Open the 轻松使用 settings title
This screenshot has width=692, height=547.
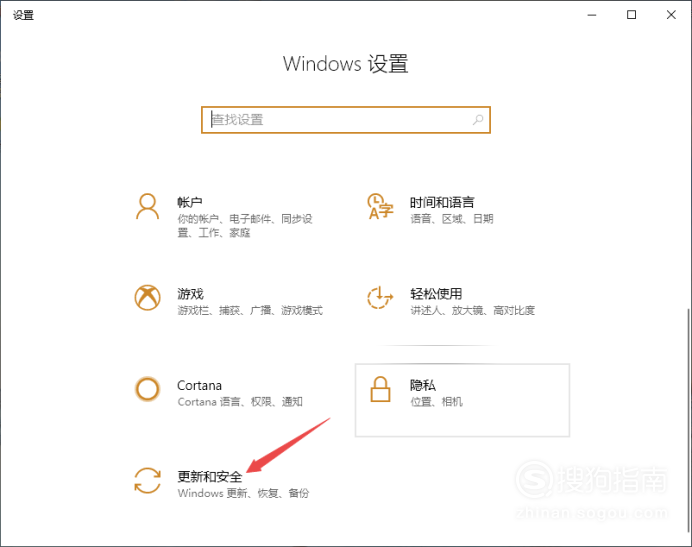click(x=436, y=294)
